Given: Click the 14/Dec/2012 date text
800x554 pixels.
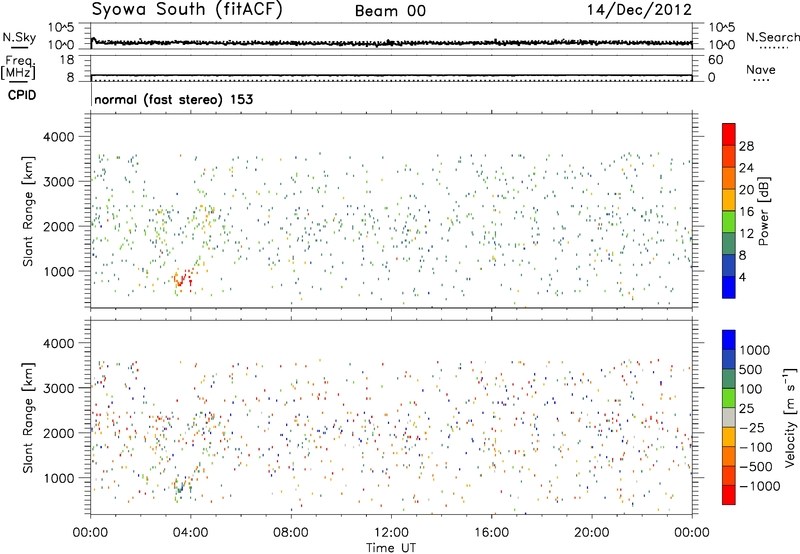Looking at the screenshot, I should pos(639,10).
